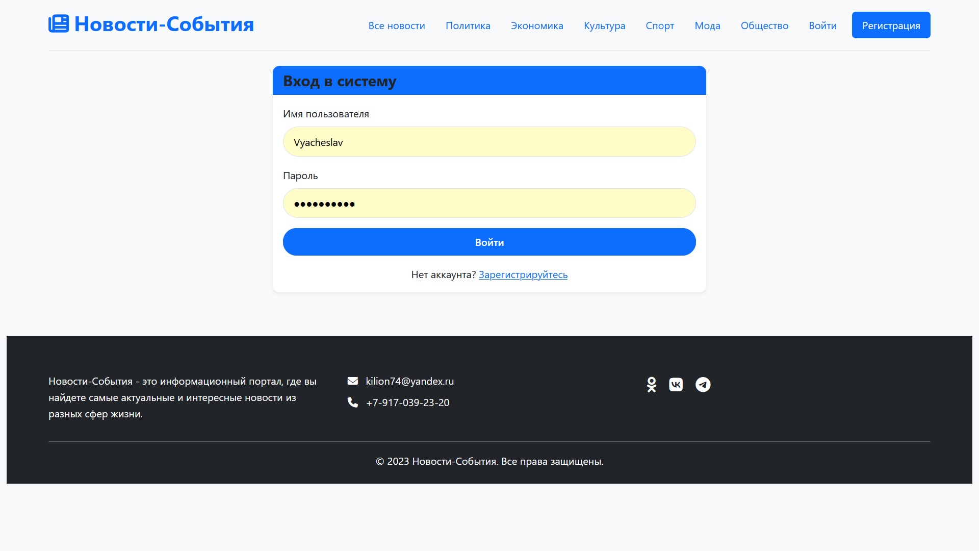Click the newspaper logo icon
Viewport: 980px width, 551px height.
coord(59,24)
